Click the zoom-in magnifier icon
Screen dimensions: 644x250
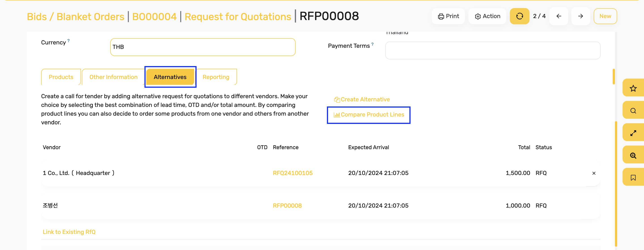tap(633, 155)
